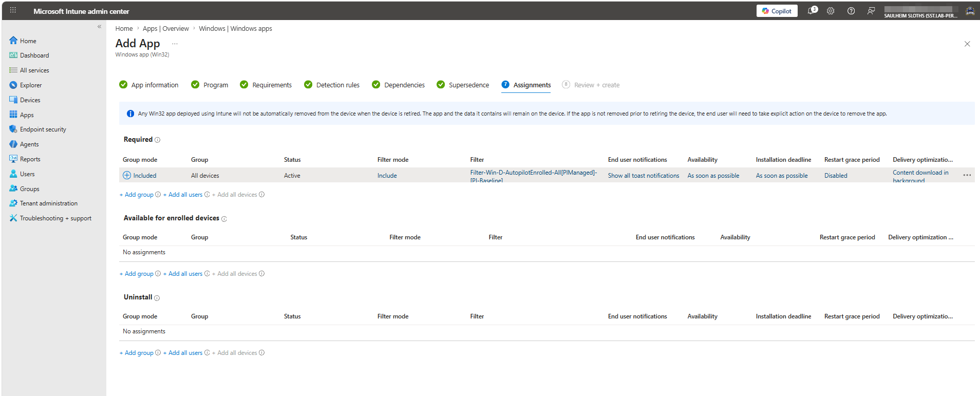Switch to the Review + create tab
The height and width of the screenshot is (396, 980).
tap(591, 85)
